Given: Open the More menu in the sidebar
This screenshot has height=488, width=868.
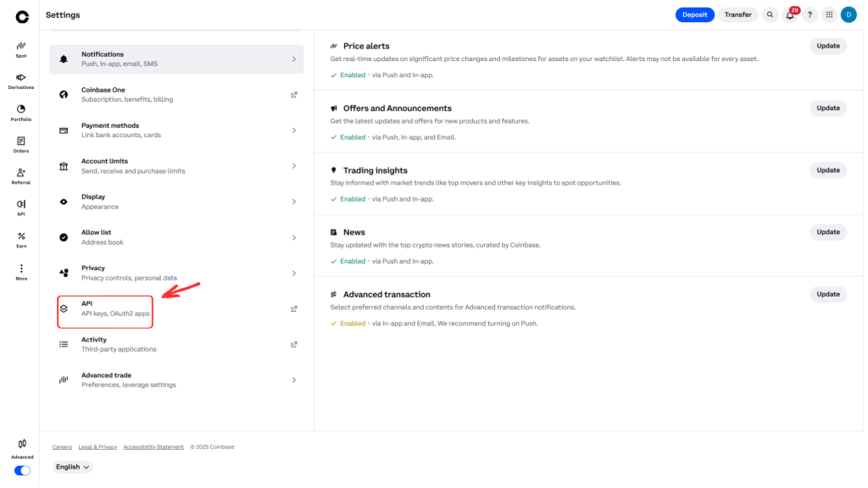Looking at the screenshot, I should pyautogui.click(x=21, y=273).
